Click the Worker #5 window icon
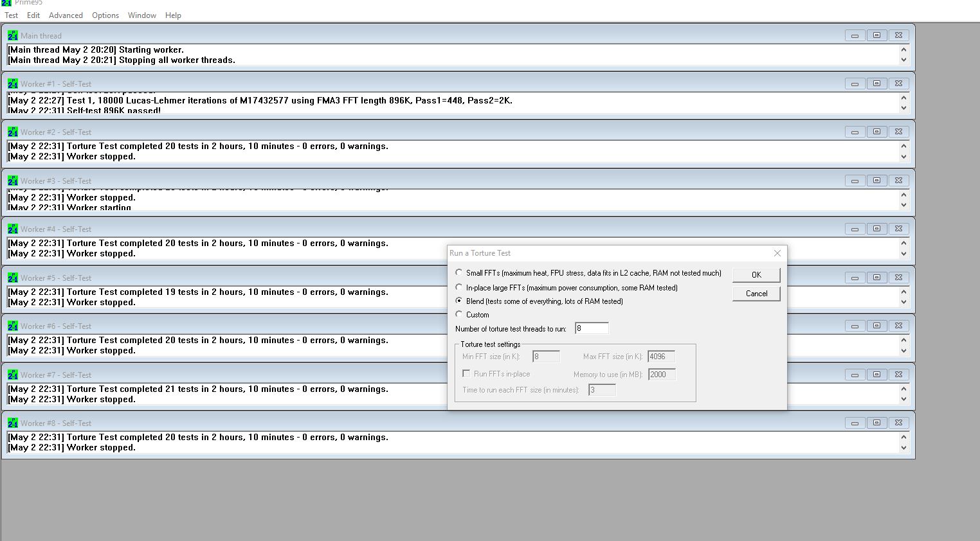This screenshot has width=980, height=541. [x=13, y=278]
